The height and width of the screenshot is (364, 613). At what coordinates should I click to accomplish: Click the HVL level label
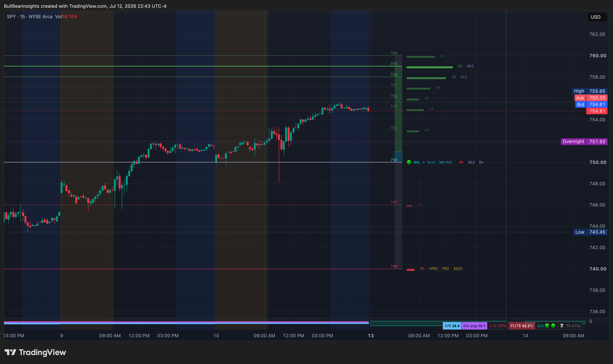coord(417,162)
